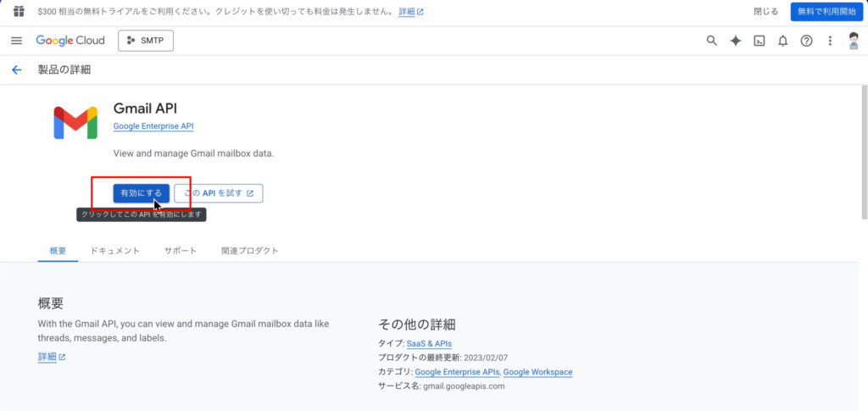Open the Gemini sparkle assistant icon
This screenshot has width=868, height=411.
pos(736,41)
